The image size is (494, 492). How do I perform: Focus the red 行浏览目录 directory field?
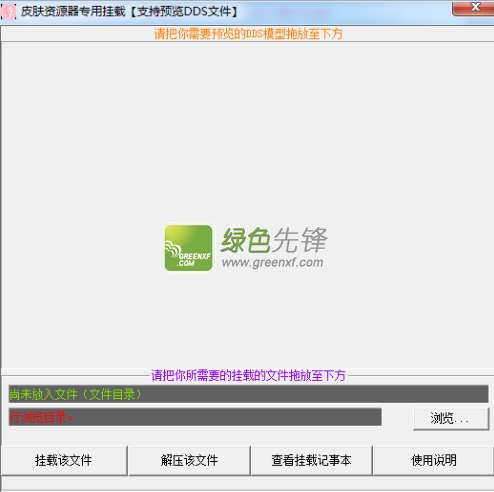click(x=195, y=417)
